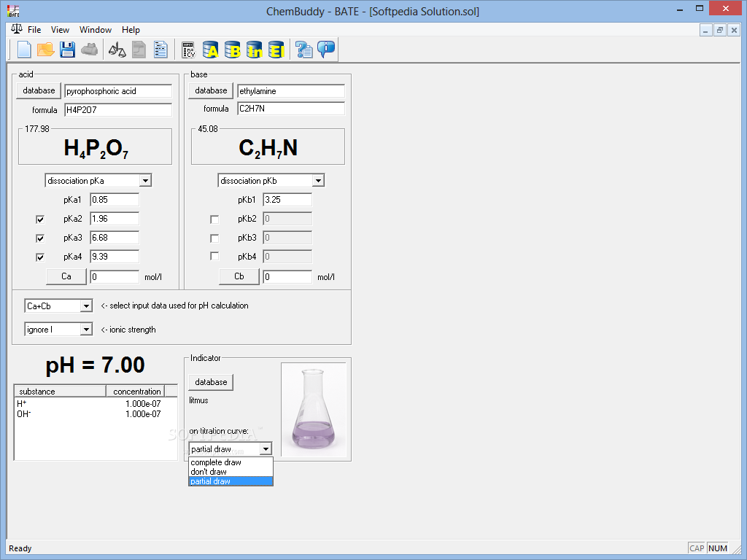The image size is (747, 560).
Task: Click the help topics question mark icon
Action: [304, 50]
